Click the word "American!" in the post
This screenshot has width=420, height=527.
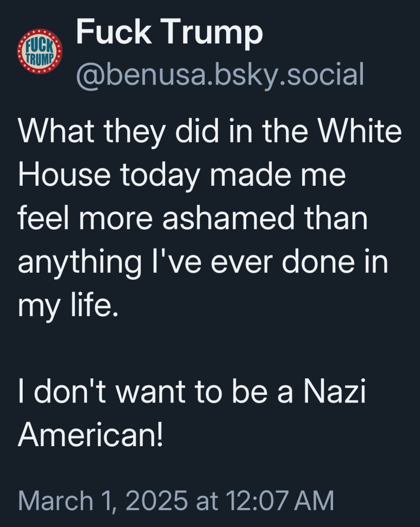(90, 435)
